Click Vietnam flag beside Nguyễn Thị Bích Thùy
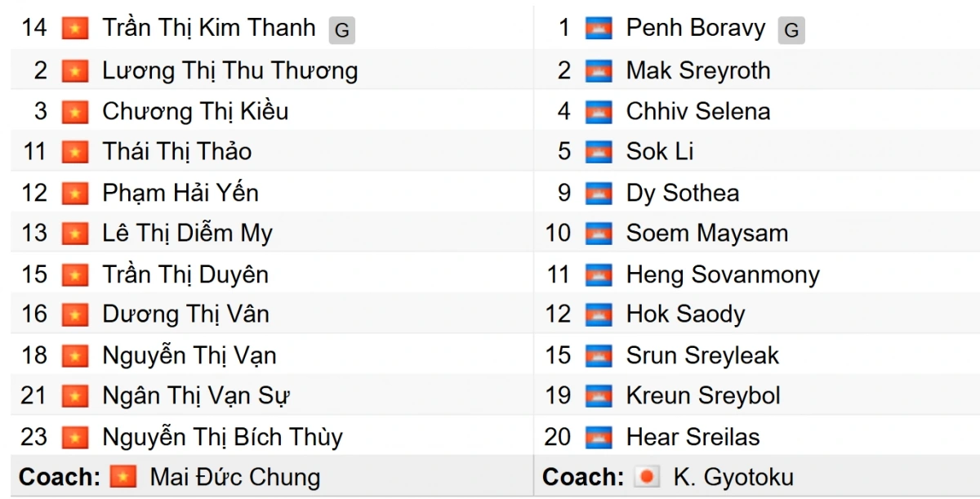 (x=75, y=437)
